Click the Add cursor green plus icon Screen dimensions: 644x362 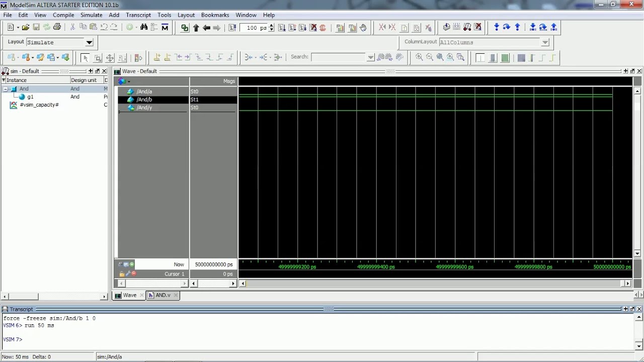pos(132,264)
